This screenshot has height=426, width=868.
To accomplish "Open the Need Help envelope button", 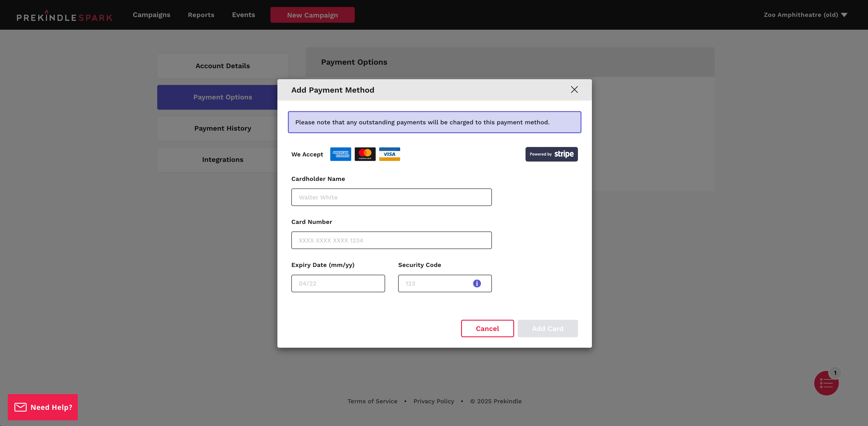I will (x=43, y=407).
